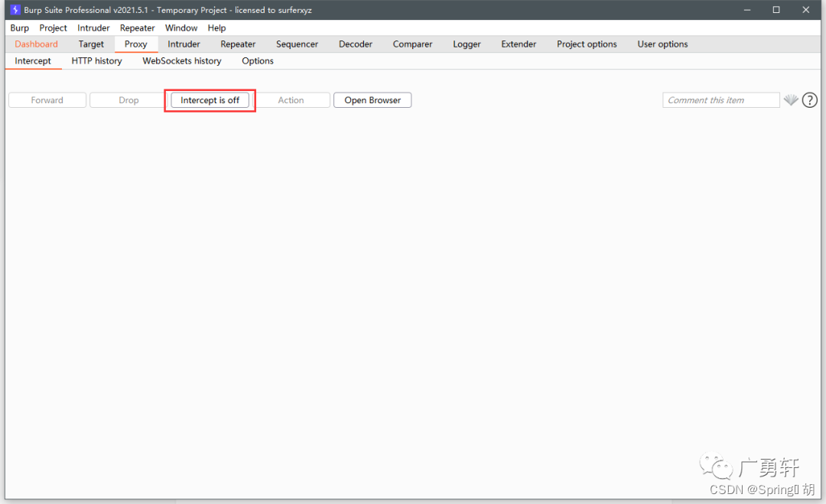The height and width of the screenshot is (504, 826).
Task: Click the Drop button
Action: click(128, 100)
